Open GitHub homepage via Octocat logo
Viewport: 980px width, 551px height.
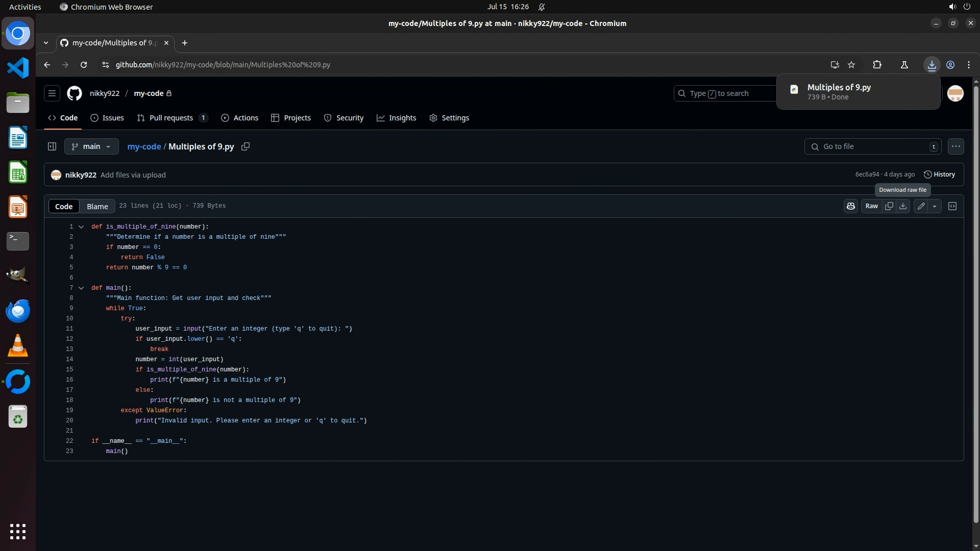(x=75, y=93)
